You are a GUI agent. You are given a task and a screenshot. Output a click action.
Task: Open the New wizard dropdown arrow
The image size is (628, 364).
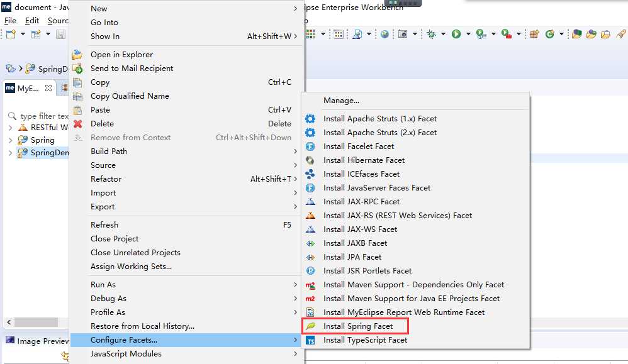coord(23,35)
